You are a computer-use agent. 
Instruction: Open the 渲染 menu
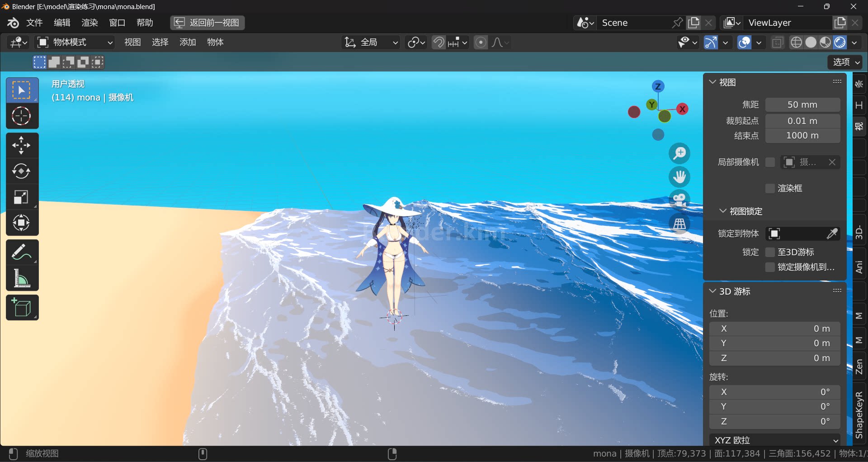click(90, 23)
